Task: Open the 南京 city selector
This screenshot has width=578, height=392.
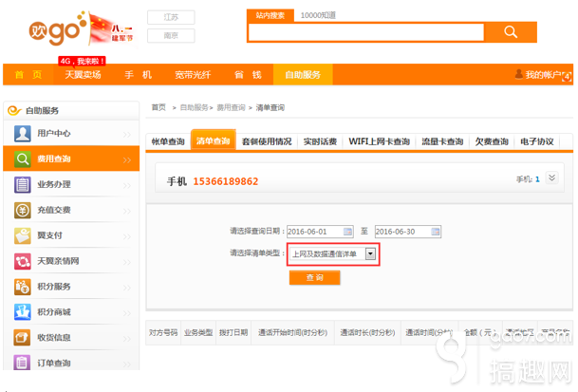Action: pyautogui.click(x=171, y=36)
